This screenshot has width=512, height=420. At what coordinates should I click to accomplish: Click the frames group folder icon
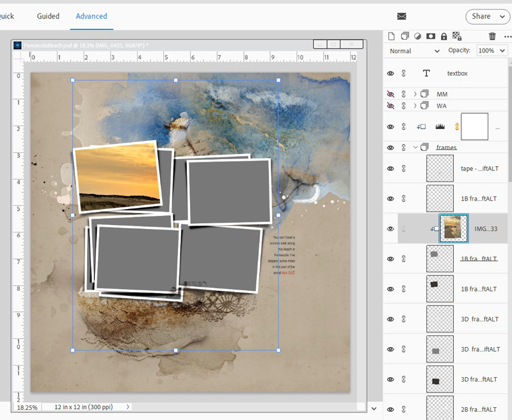coord(424,148)
